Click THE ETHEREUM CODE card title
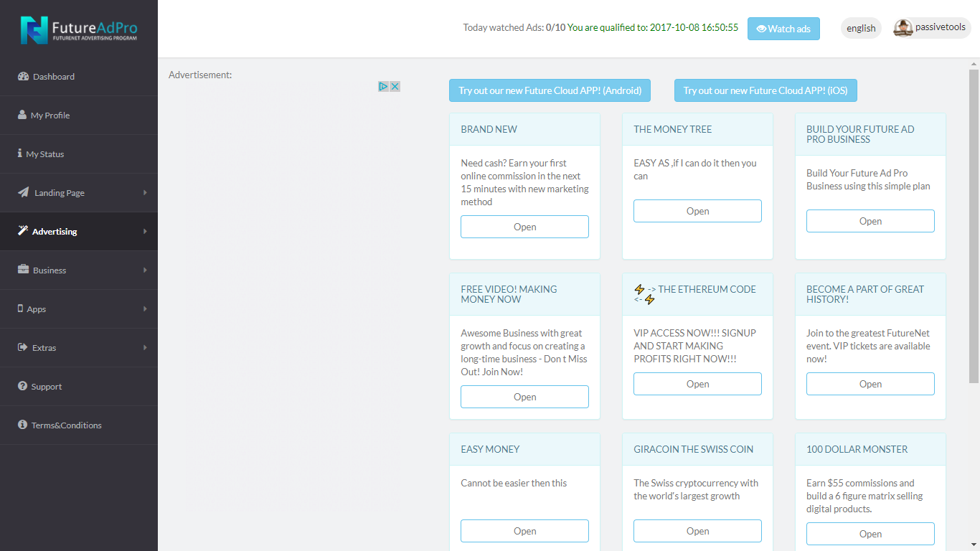This screenshot has height=551, width=980. point(694,294)
